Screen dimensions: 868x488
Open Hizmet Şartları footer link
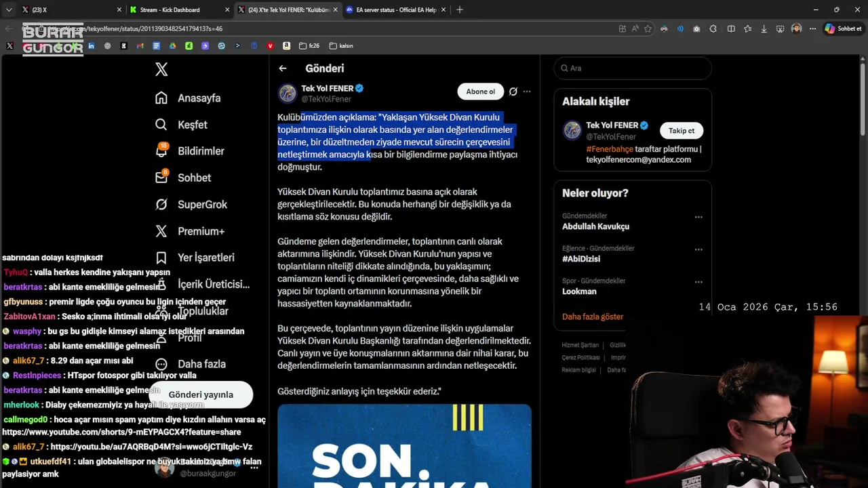[580, 346]
